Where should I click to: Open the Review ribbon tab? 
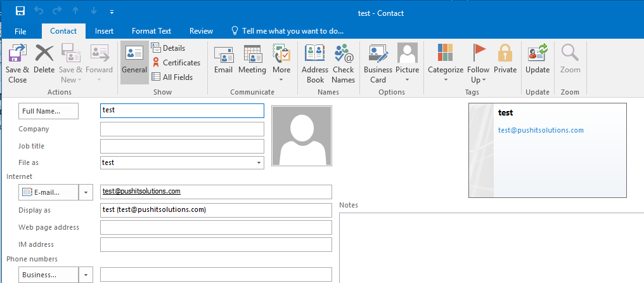[202, 31]
